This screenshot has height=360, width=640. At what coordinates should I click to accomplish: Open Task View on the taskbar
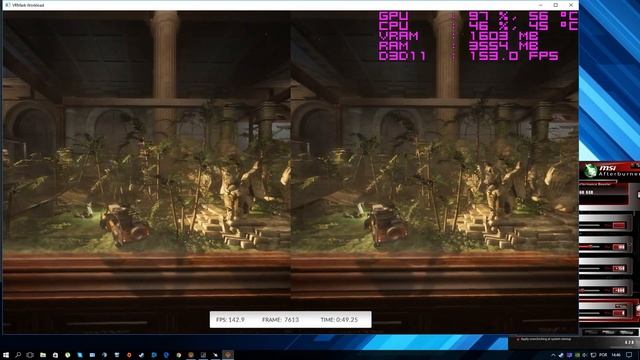(30, 355)
